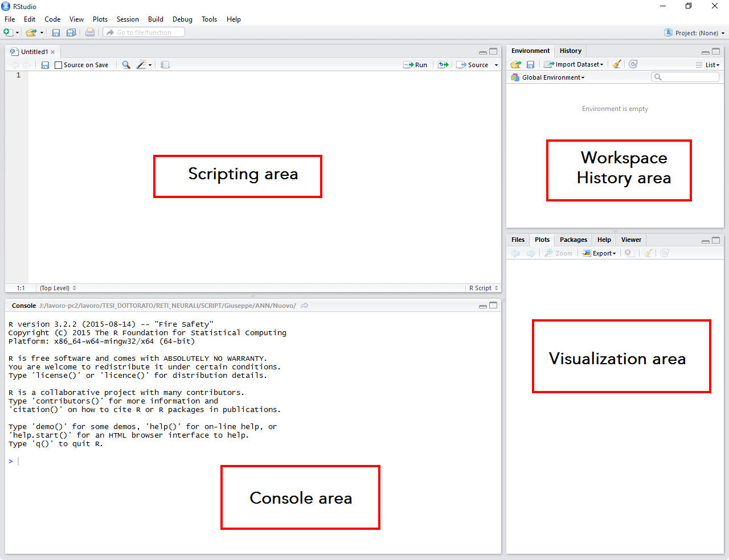The width and height of the screenshot is (729, 560).
Task: Open the Code menu
Action: 52,19
